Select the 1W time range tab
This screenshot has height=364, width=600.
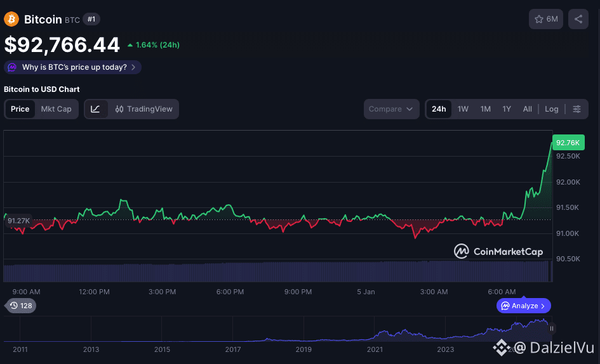463,109
